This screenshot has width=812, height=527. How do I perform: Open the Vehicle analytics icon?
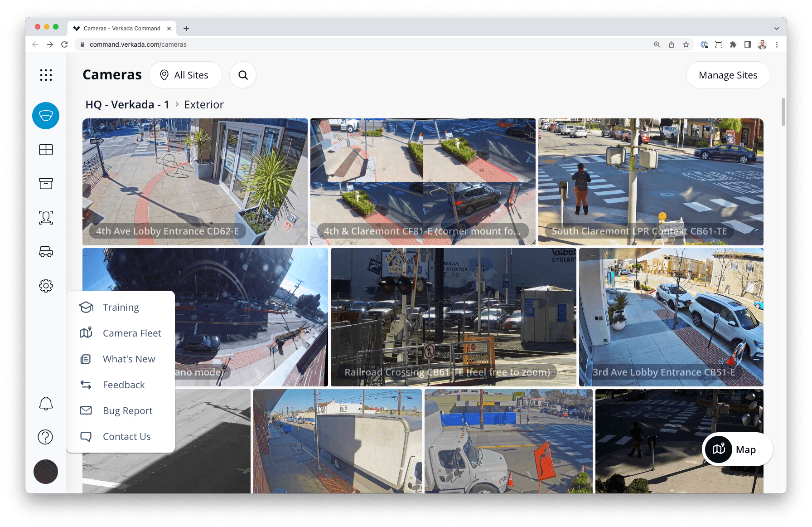point(46,252)
